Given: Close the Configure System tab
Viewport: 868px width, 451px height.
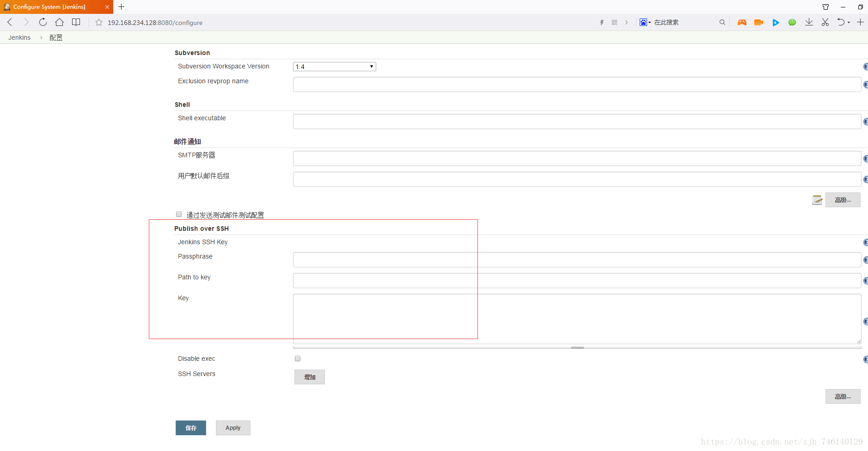Looking at the screenshot, I should tap(107, 7).
